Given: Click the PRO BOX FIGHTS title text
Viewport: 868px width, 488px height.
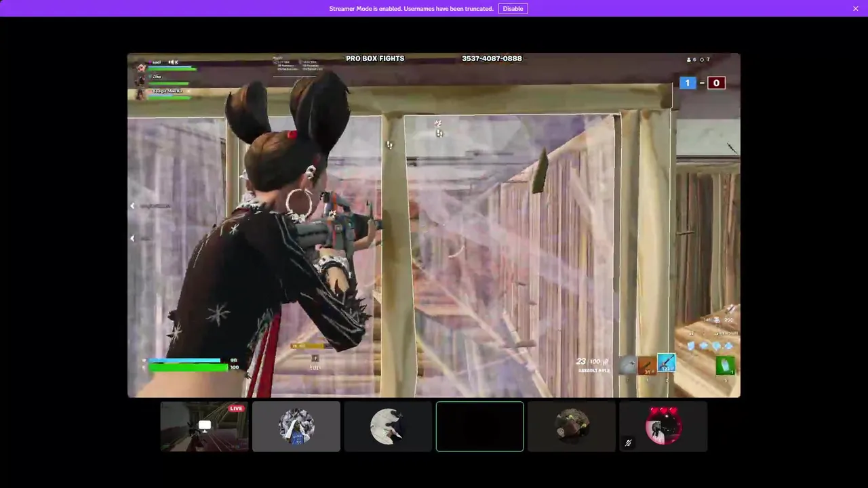Looking at the screenshot, I should (x=375, y=58).
